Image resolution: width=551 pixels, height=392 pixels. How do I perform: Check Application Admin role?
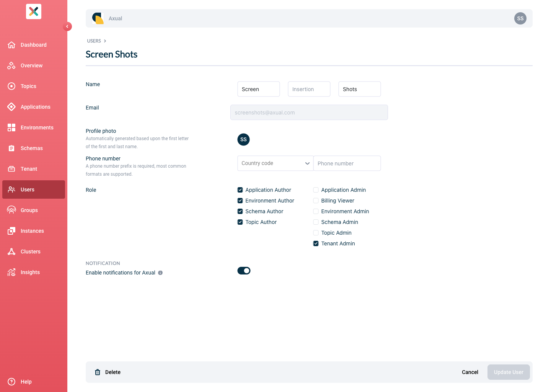click(316, 190)
